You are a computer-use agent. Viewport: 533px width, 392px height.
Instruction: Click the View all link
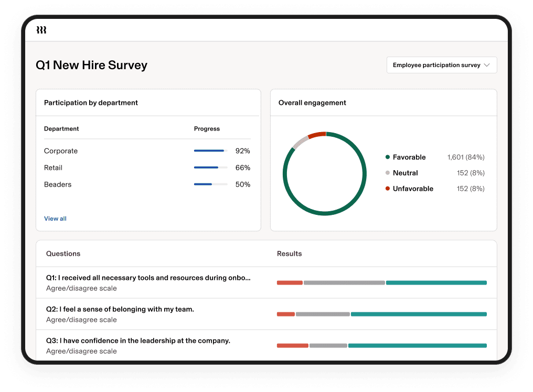(55, 219)
